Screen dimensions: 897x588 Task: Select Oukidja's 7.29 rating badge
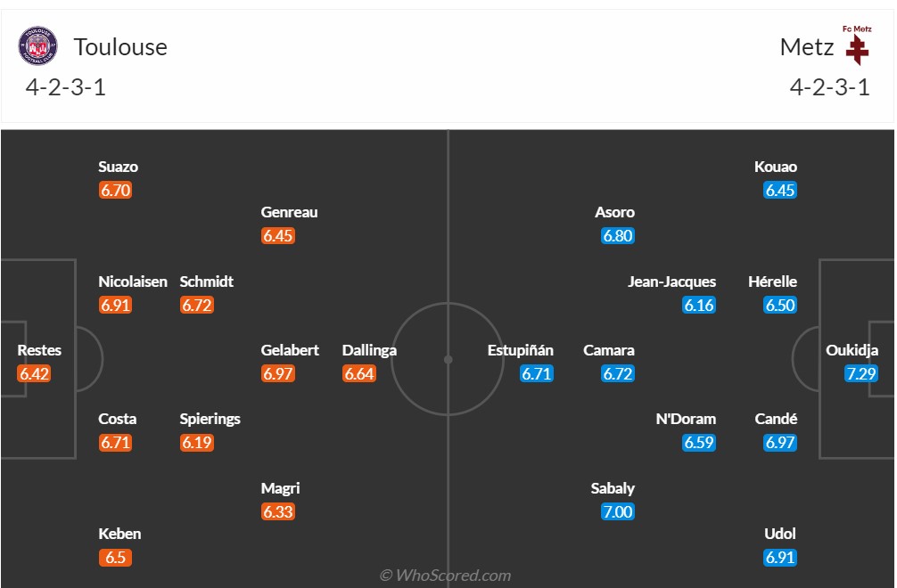coord(861,374)
